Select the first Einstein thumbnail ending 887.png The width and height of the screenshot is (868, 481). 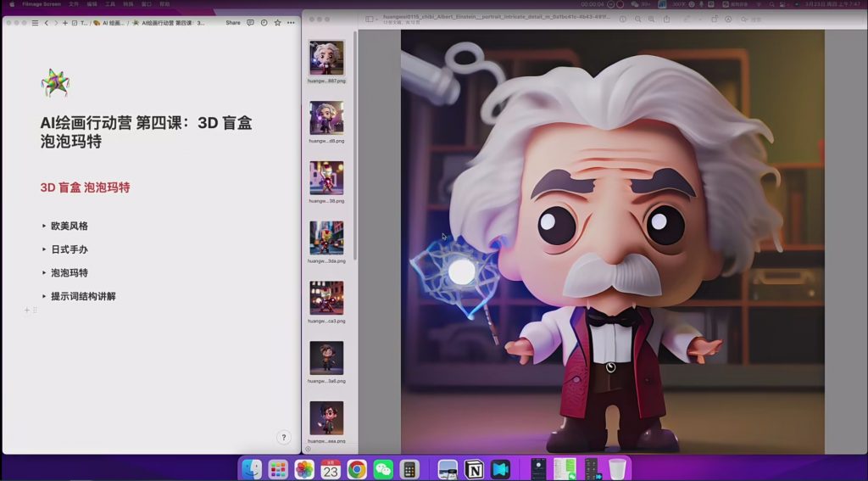pyautogui.click(x=326, y=58)
